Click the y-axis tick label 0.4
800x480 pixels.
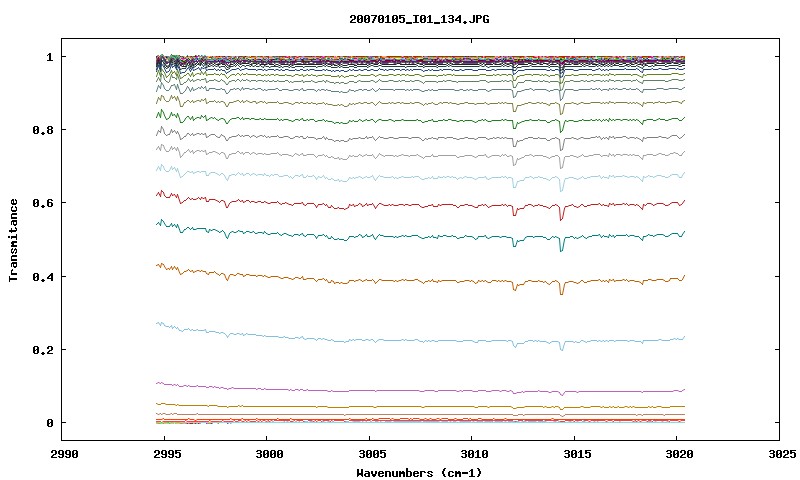(43, 276)
